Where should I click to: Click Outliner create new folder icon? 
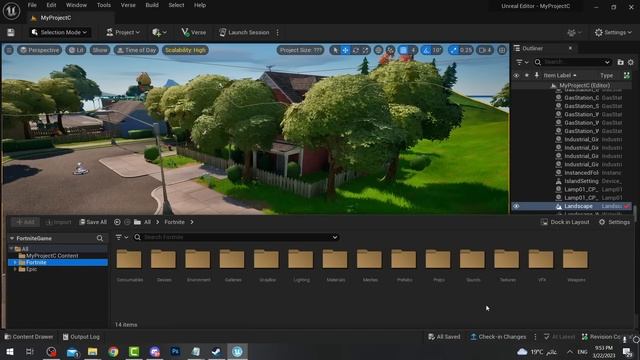tap(620, 62)
